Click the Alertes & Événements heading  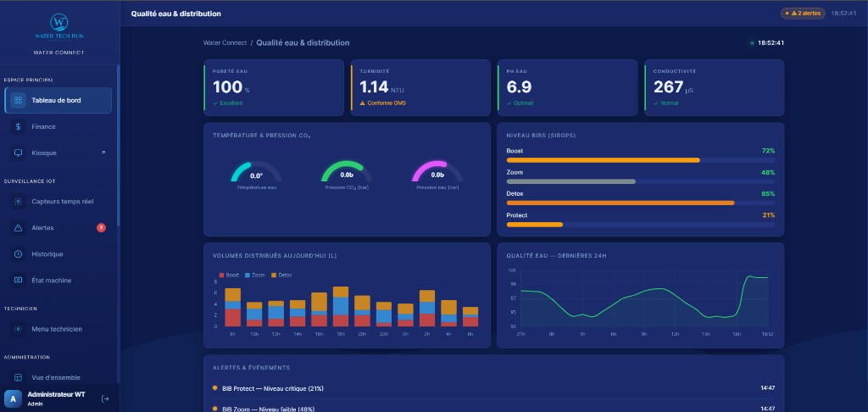[x=251, y=368]
